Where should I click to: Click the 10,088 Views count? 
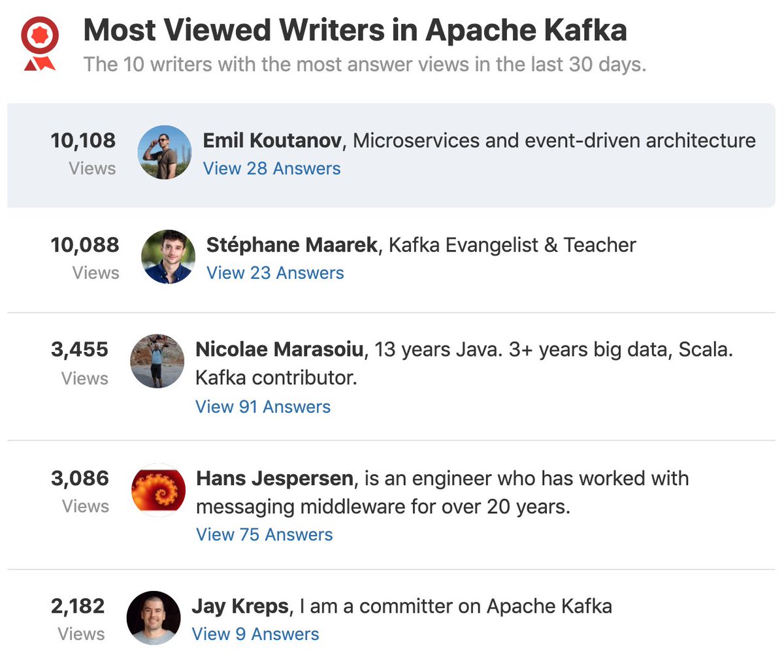pyautogui.click(x=85, y=258)
